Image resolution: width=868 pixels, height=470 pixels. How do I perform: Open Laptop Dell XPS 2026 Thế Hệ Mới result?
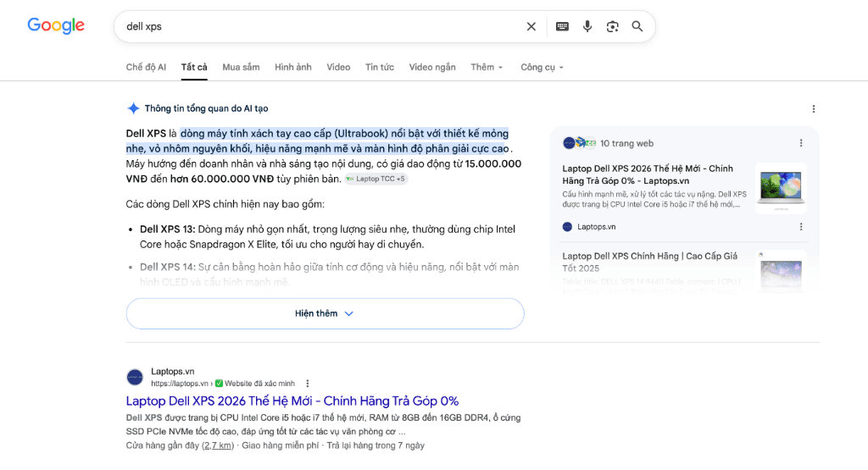[x=292, y=401]
